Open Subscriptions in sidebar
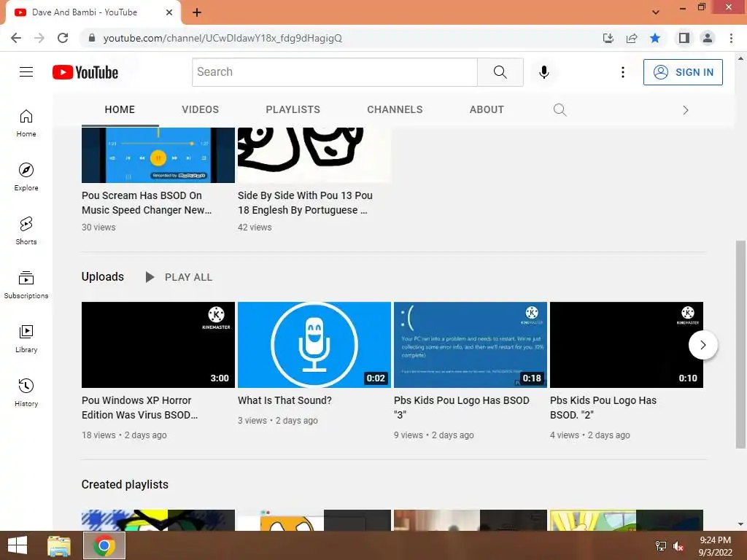This screenshot has width=747, height=560. [26, 285]
